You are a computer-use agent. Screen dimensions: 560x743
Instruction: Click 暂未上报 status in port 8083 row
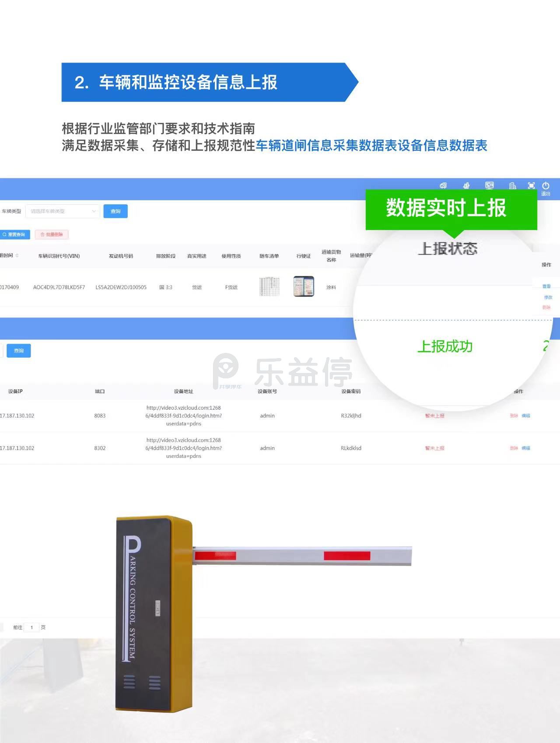pos(434,415)
